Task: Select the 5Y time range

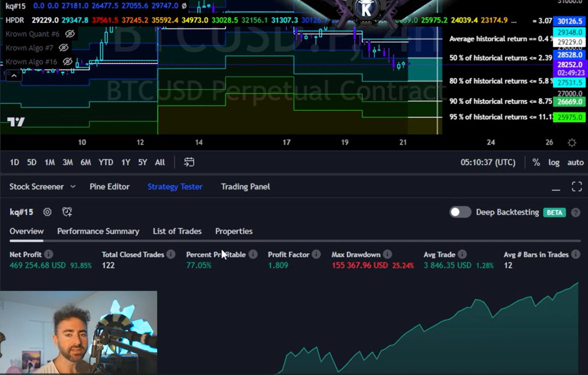Action: pos(143,162)
